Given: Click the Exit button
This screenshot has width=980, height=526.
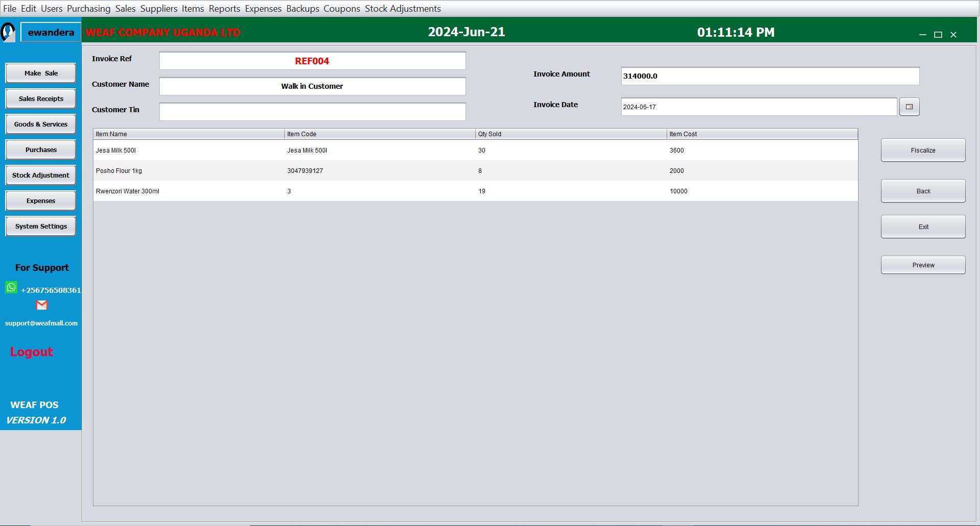Looking at the screenshot, I should 923,227.
